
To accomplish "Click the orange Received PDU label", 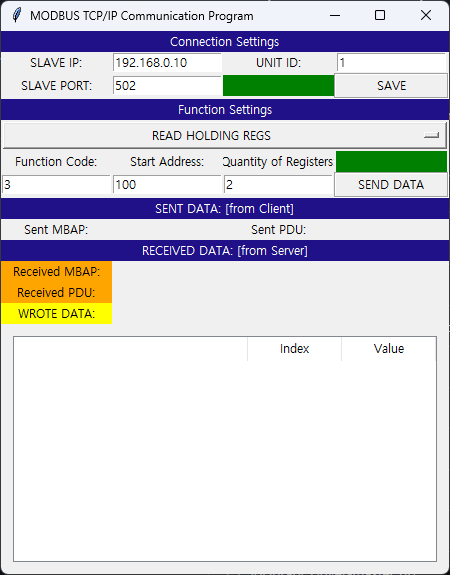I will (x=56, y=293).
